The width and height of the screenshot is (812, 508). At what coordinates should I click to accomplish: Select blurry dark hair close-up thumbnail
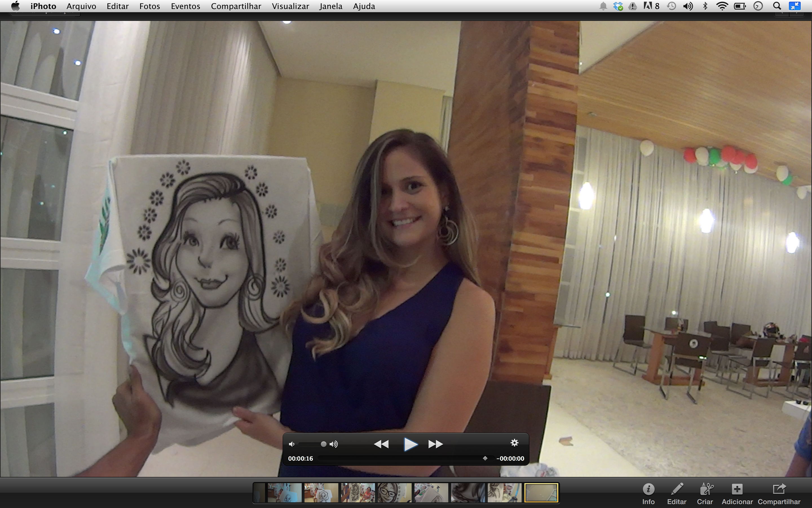(x=468, y=492)
